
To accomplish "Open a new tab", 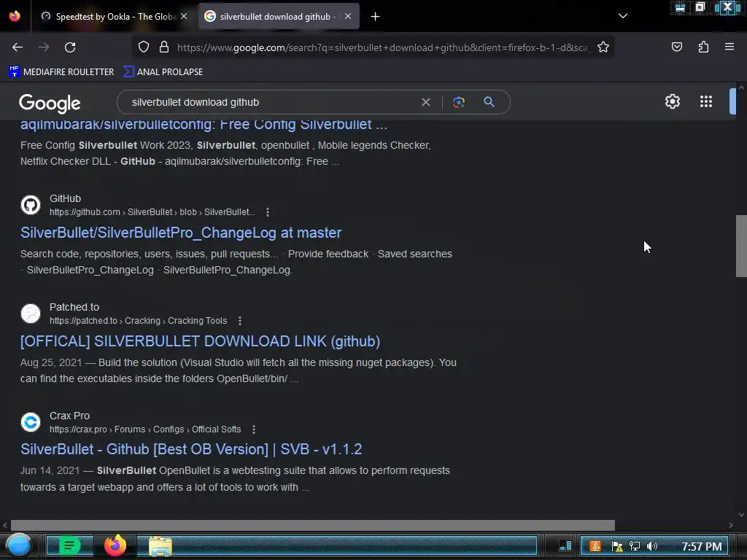I will tap(376, 17).
